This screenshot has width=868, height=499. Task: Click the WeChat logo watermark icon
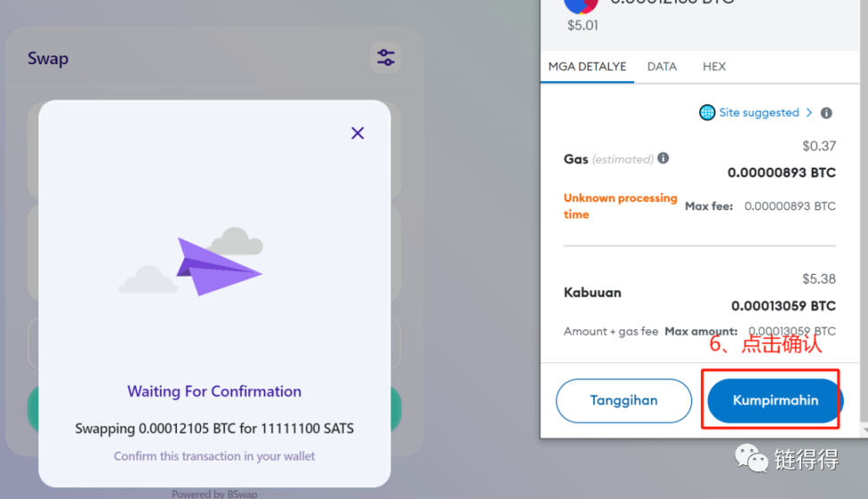(x=751, y=458)
